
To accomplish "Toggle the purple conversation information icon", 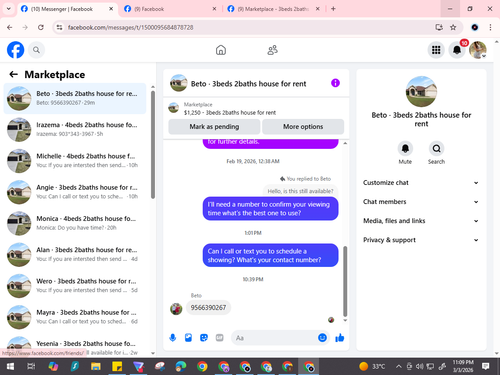I will [335, 83].
